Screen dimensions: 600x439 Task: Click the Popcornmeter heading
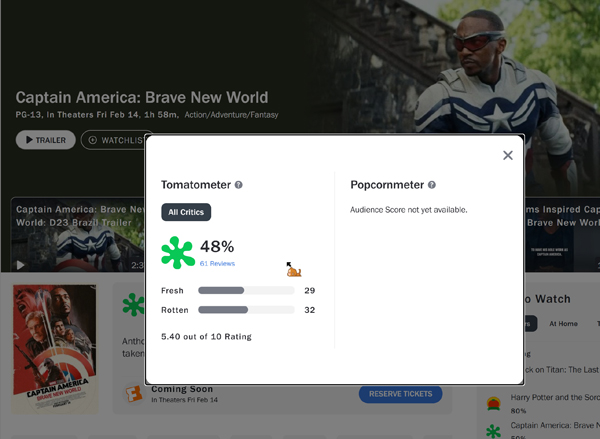pos(387,185)
